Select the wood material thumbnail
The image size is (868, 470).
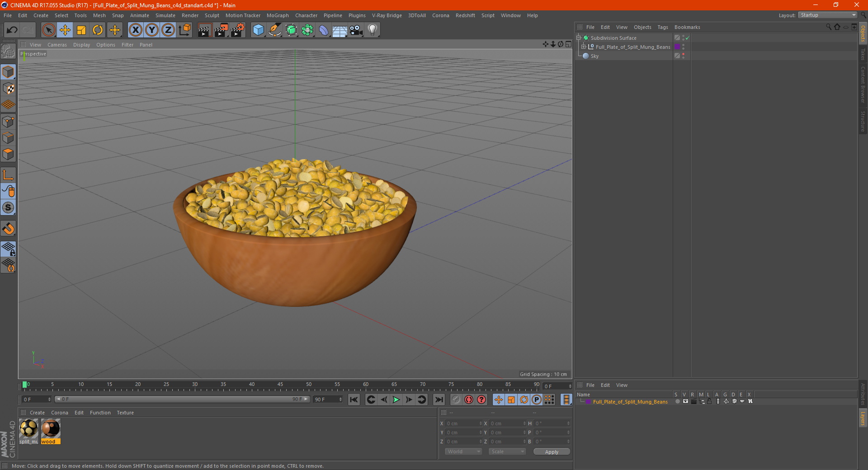(51, 432)
